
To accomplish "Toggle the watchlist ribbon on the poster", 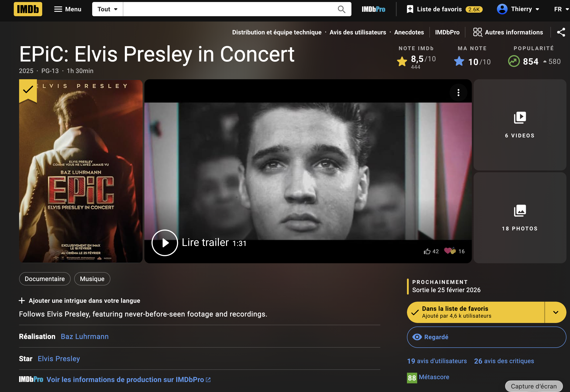I will coord(28,90).
